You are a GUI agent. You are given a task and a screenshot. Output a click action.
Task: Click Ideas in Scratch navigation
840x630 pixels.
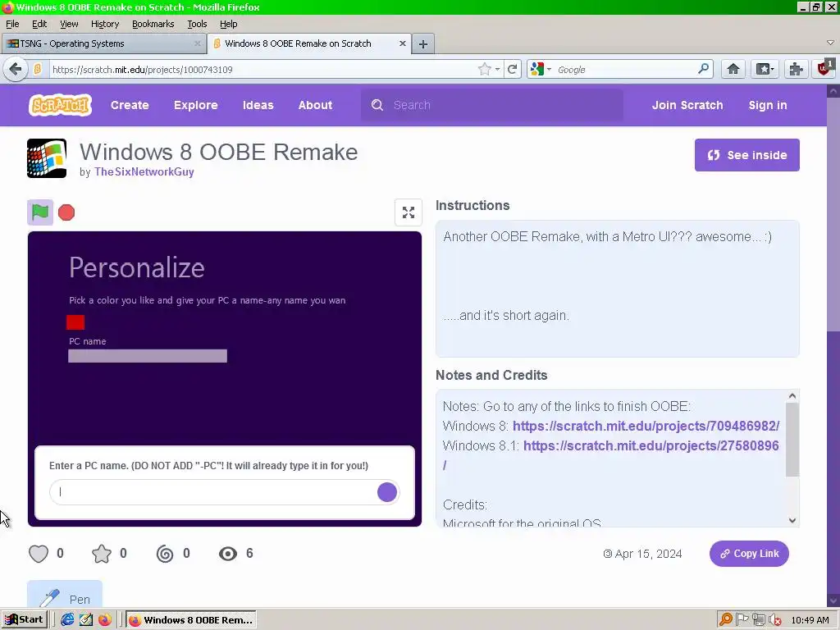coord(258,105)
